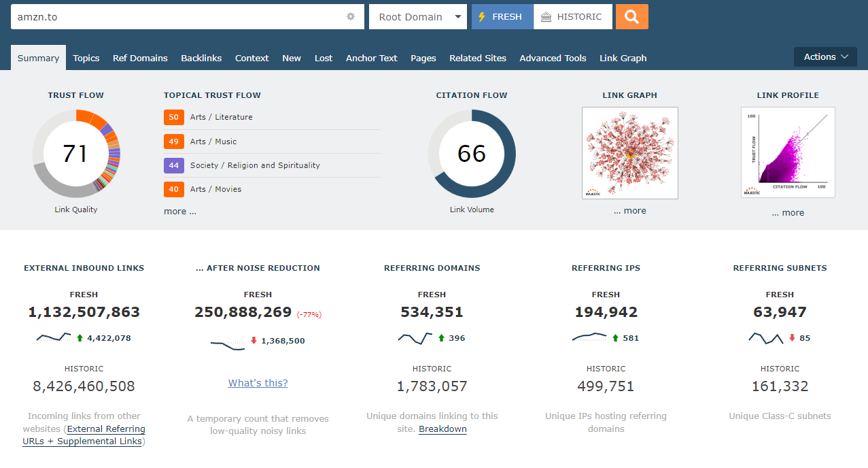868x468 pixels.
Task: Click the Referring Subnets sparkline chart
Action: pos(766,337)
